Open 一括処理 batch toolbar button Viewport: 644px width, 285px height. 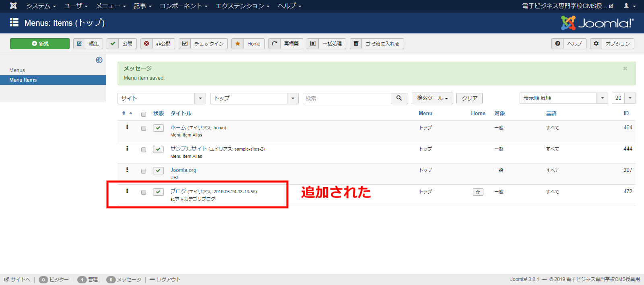326,43
